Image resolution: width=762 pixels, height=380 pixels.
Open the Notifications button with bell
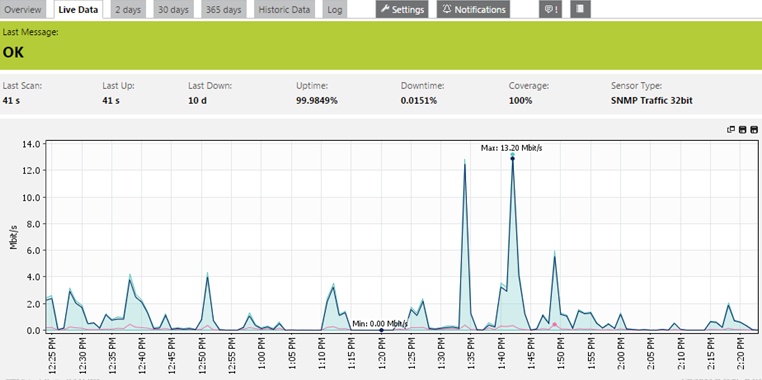coord(473,9)
